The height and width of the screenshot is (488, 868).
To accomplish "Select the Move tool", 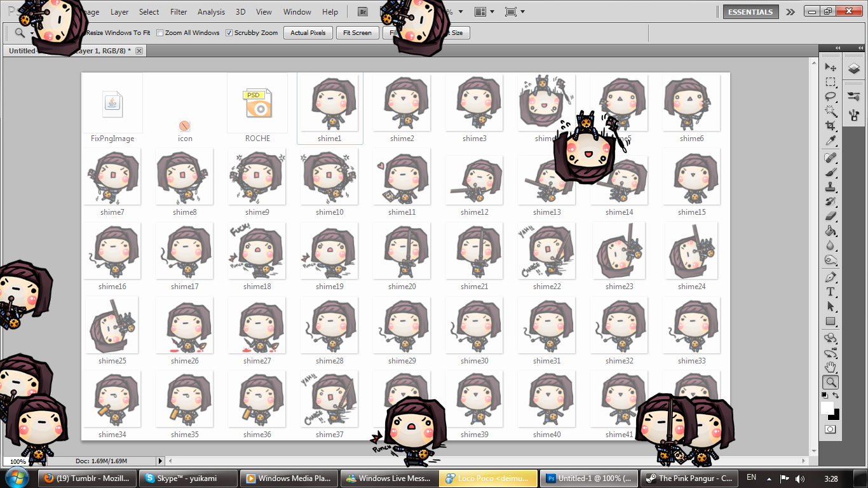I will (830, 67).
